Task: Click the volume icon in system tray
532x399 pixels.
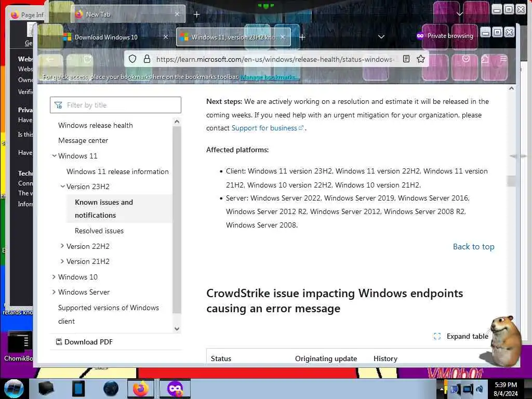Action: [480, 390]
